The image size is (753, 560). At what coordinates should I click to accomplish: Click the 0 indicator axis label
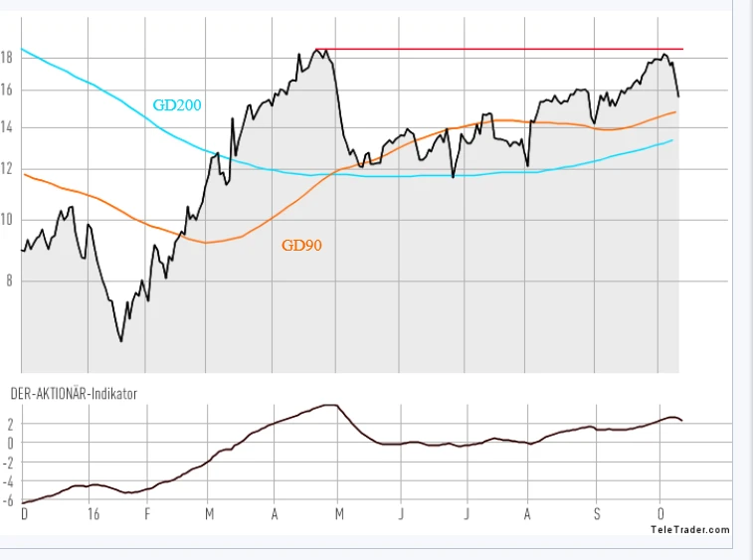pyautogui.click(x=9, y=443)
